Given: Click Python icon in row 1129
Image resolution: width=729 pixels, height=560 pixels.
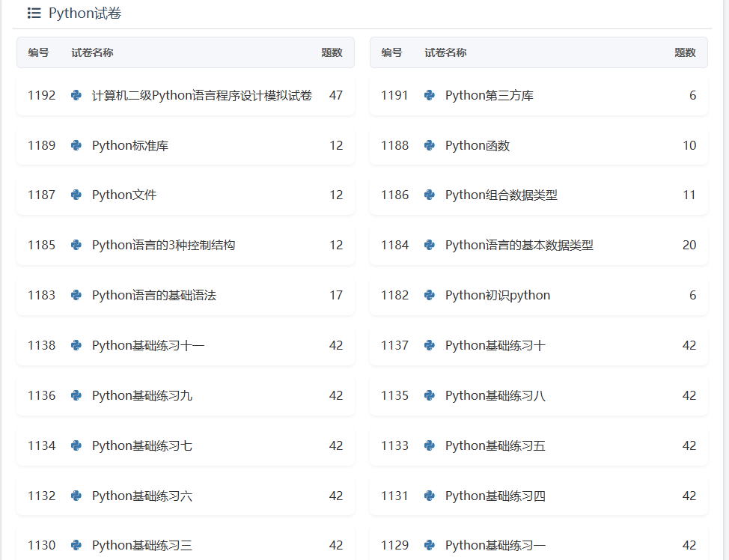Looking at the screenshot, I should click(x=430, y=545).
